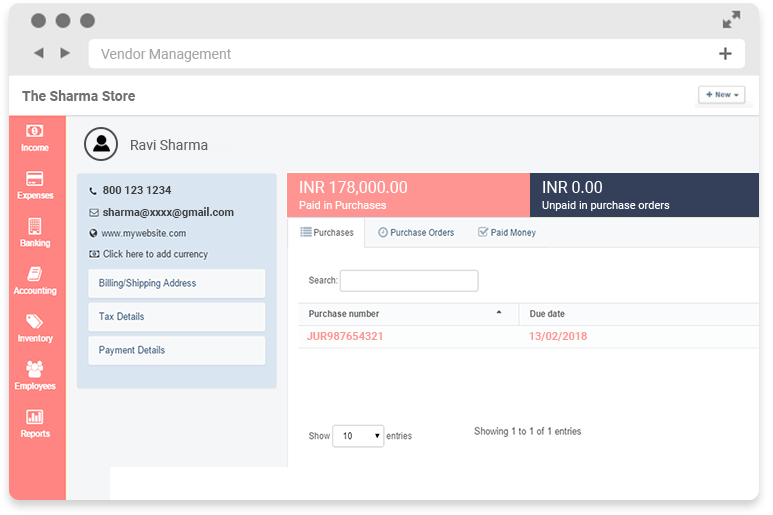
Task: Add a new tab with plus icon
Action: pyautogui.click(x=725, y=54)
